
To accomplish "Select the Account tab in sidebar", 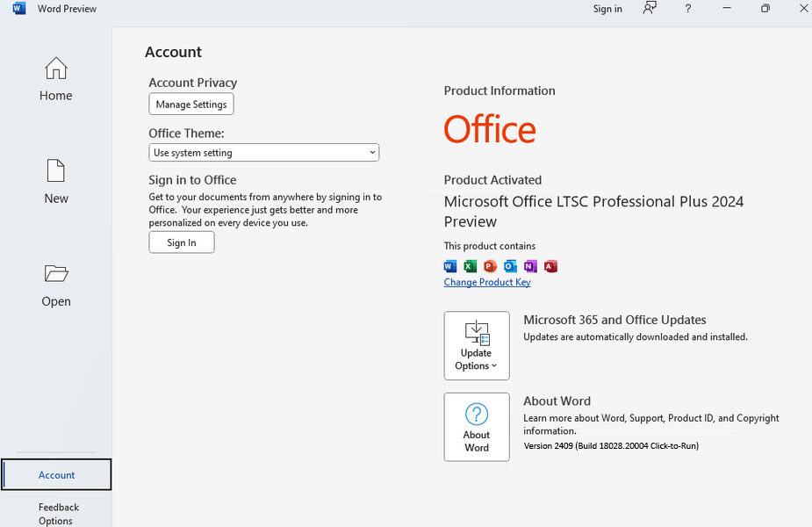I will point(56,475).
